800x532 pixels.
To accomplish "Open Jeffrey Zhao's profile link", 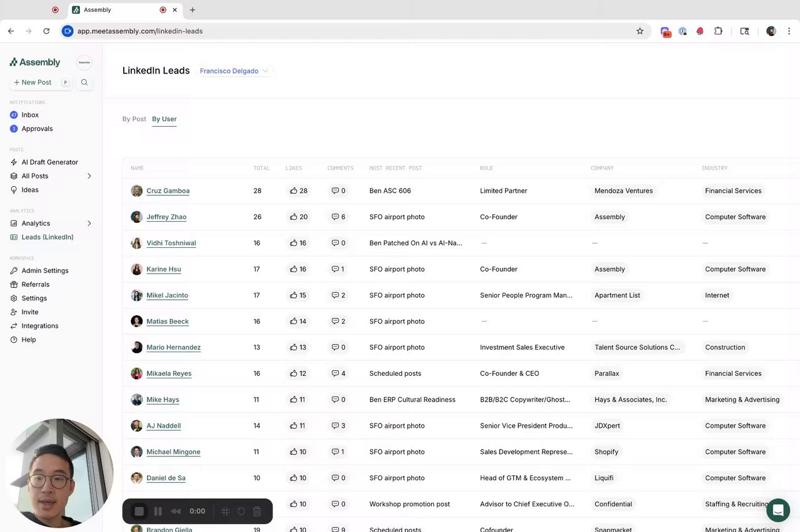I will coord(166,217).
